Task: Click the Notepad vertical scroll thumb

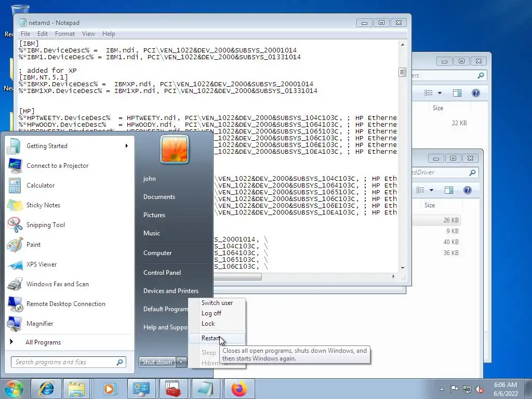Action: tap(403, 72)
